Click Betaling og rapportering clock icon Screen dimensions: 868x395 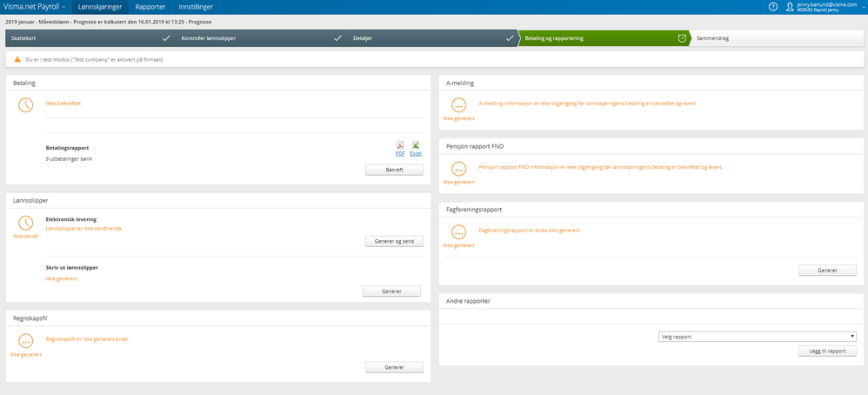tap(682, 38)
